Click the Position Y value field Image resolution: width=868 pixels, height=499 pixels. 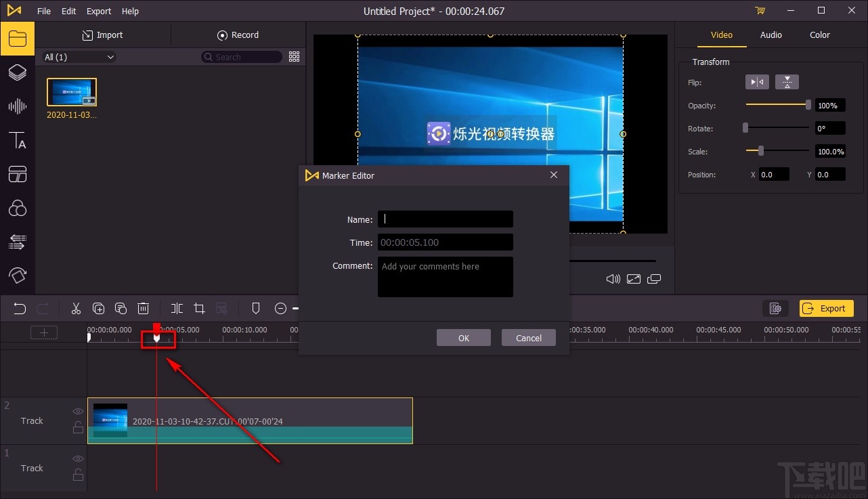[x=830, y=174]
